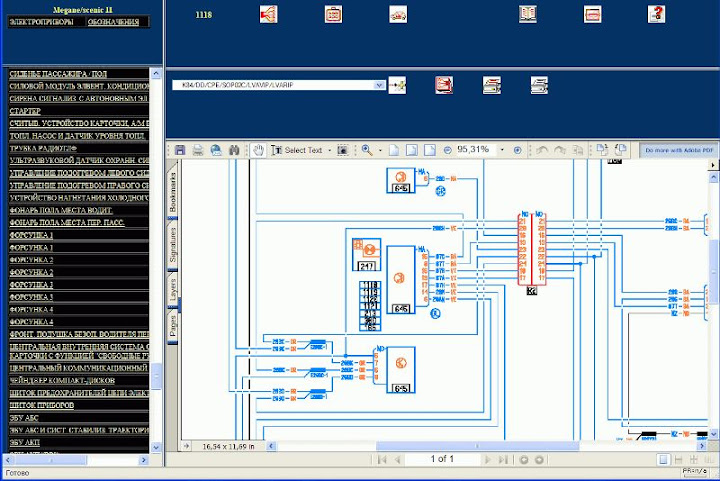Viewport: 720px width, 481px height.
Task: Go to last page button
Action: point(503,459)
